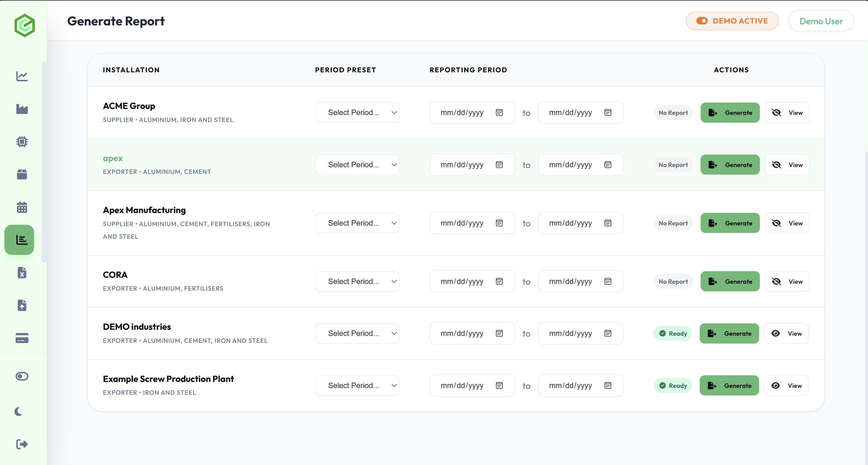Select the active Generate Report sidebar item
Screen dimensions: 868x465
(x=19, y=240)
